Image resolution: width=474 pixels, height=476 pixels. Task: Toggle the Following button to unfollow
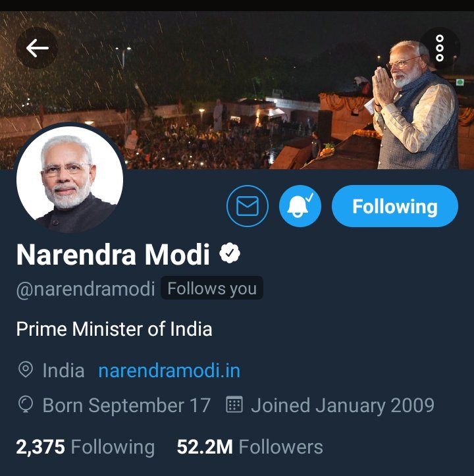coord(395,206)
